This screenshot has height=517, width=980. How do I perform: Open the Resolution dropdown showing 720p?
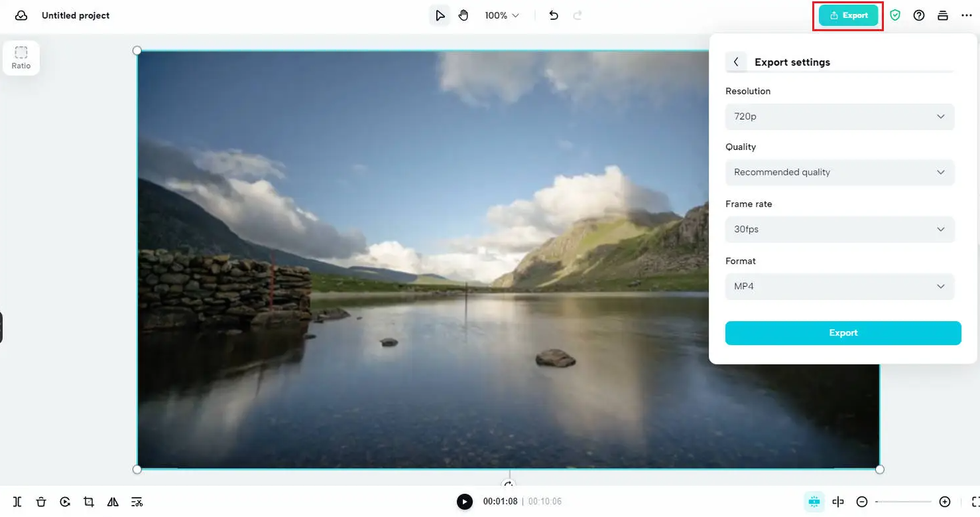[x=839, y=116]
